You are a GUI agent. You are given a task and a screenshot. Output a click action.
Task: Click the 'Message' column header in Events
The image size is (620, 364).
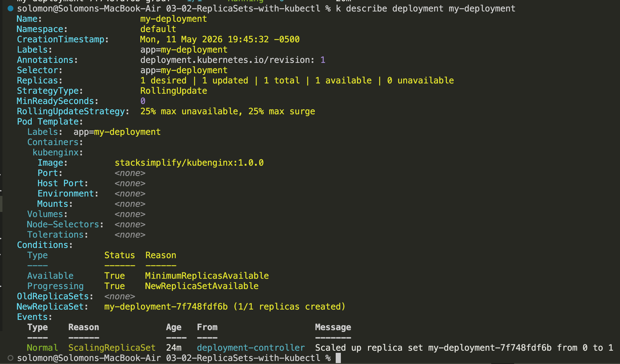point(333,327)
